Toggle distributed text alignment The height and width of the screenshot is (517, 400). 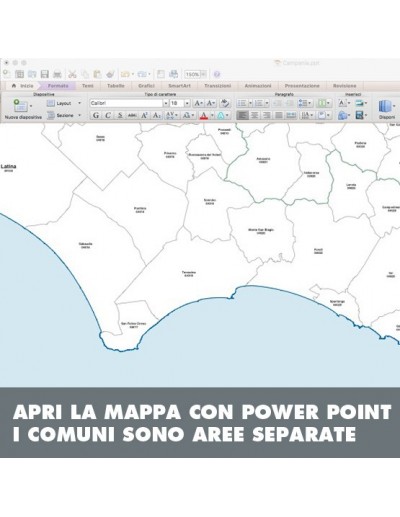(291, 115)
